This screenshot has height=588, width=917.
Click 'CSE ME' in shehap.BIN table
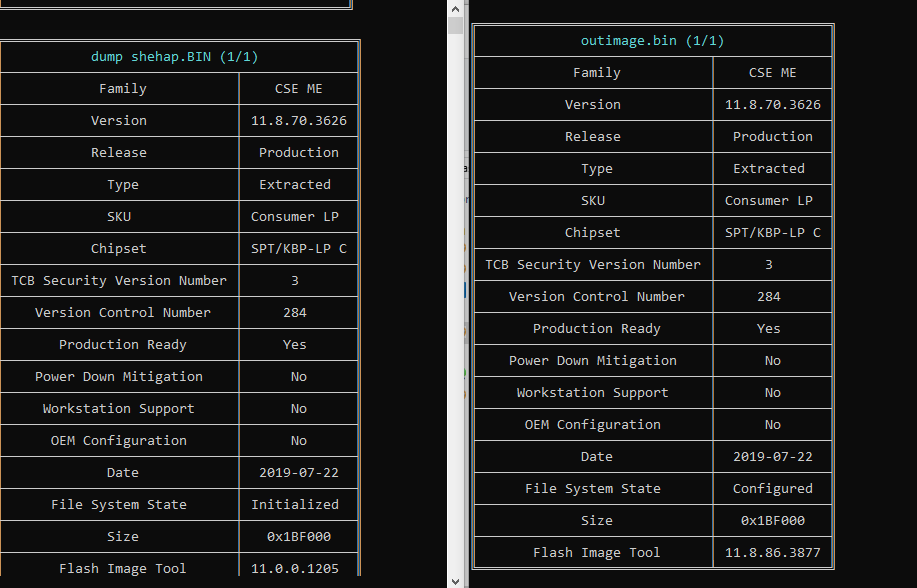tap(299, 89)
